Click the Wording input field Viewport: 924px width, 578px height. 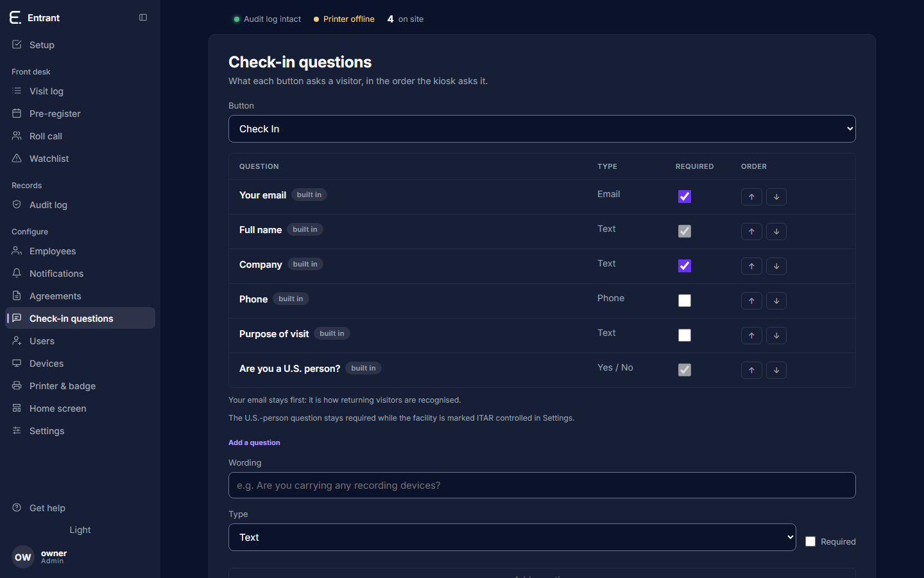click(x=542, y=486)
